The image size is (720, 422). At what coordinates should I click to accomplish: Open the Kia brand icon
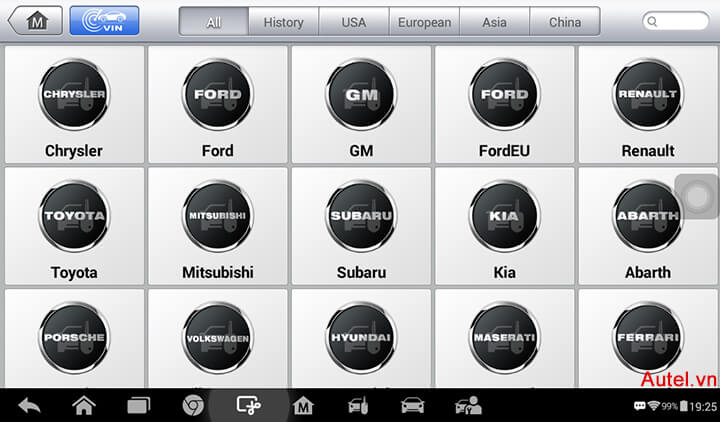(504, 216)
